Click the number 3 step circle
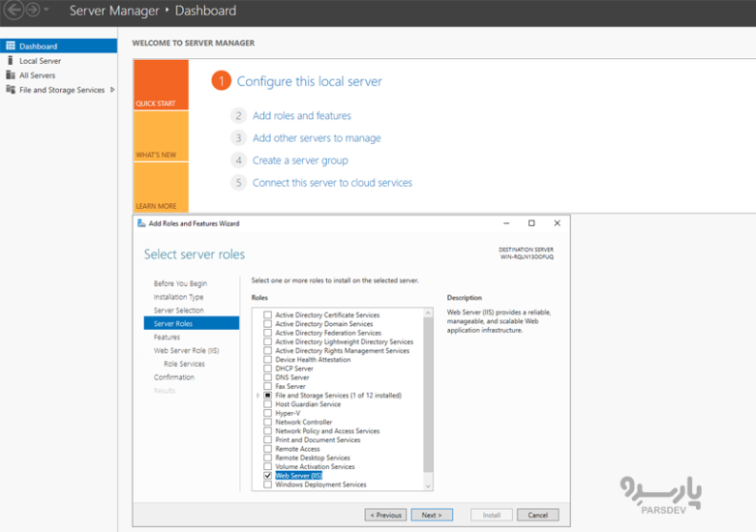This screenshot has height=532, width=756. (x=239, y=137)
